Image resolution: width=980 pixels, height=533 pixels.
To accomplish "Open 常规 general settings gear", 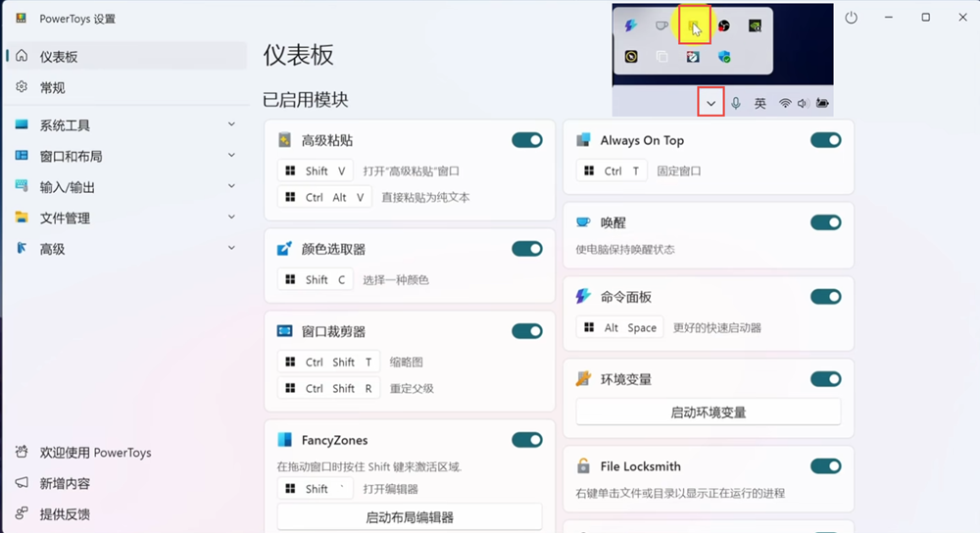I will 22,87.
